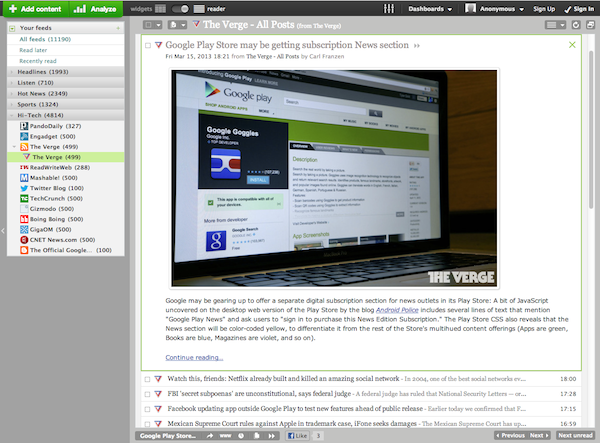This screenshot has height=443, width=600.
Task: Click the pop-out window icon
Action: coord(590,25)
